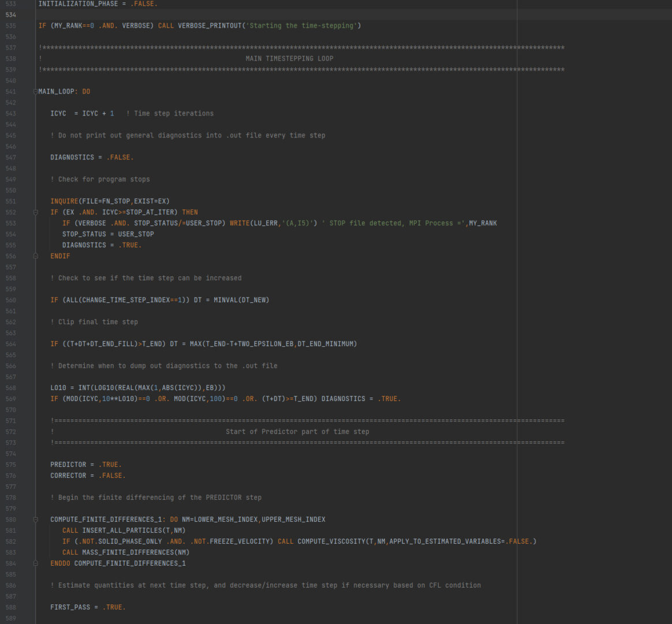Click the FIRST_PASS variable assignment
The image size is (672, 624).
coord(70,607)
